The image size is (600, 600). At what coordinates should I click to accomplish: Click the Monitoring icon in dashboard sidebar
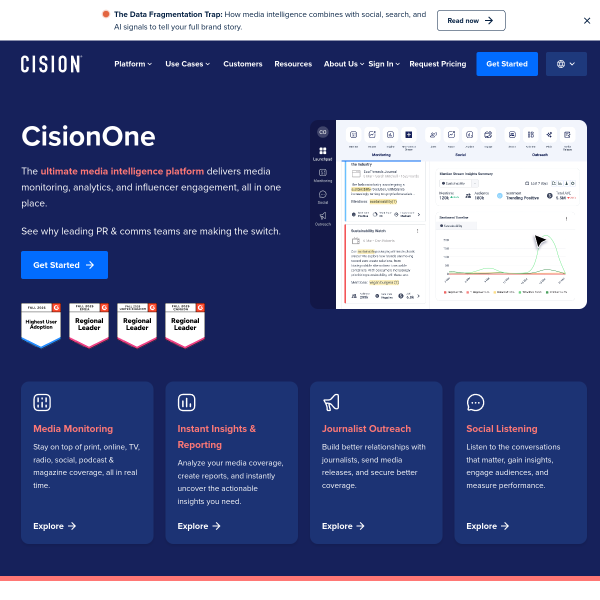tap(323, 175)
